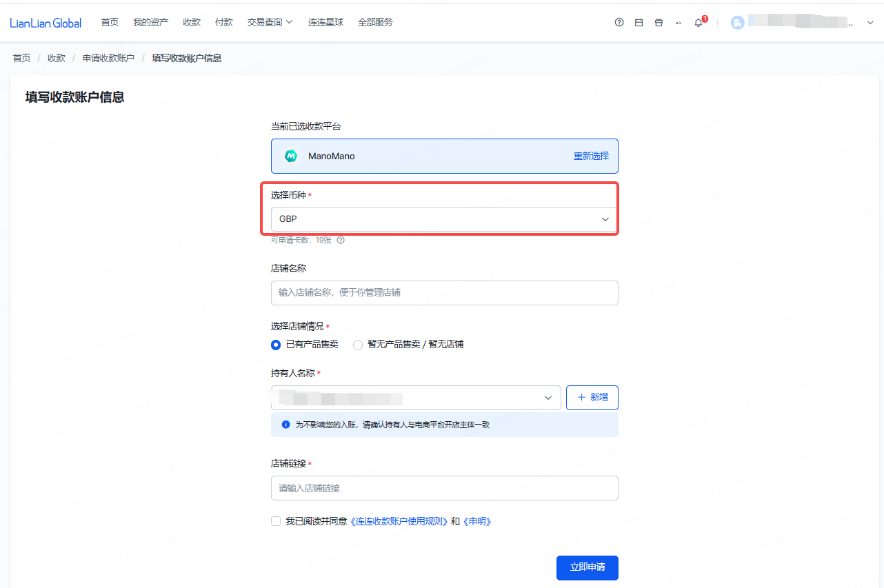Click the 填写收款账户信息 page heading

[74, 97]
